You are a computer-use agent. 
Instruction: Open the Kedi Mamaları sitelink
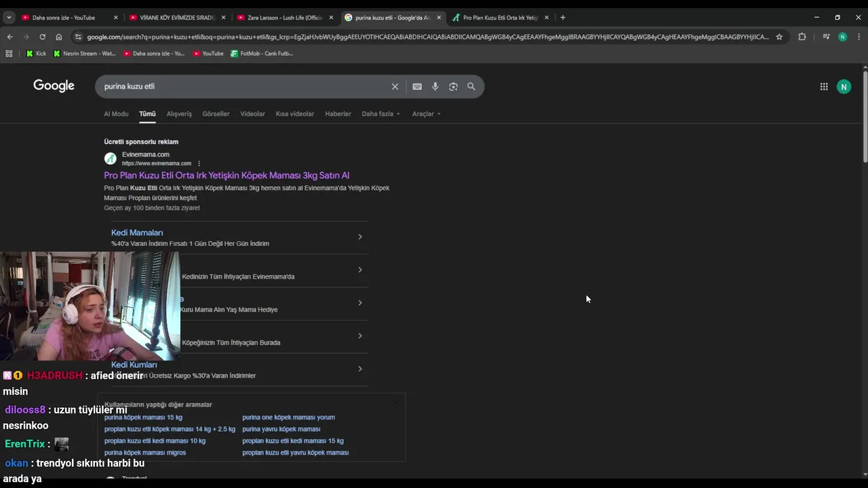coord(137,232)
